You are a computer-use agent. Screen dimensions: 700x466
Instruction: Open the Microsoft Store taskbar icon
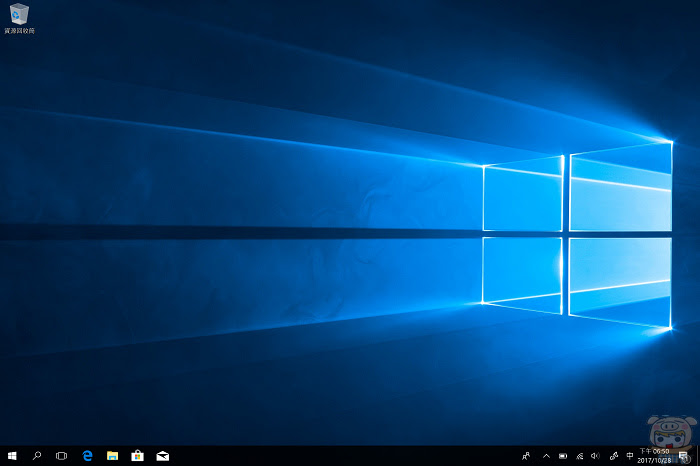point(138,456)
